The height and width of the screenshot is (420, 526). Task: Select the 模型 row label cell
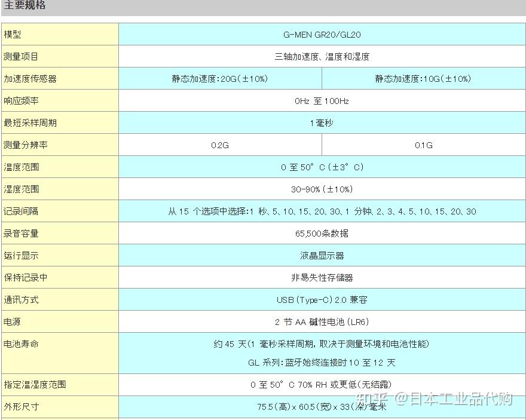(60, 35)
